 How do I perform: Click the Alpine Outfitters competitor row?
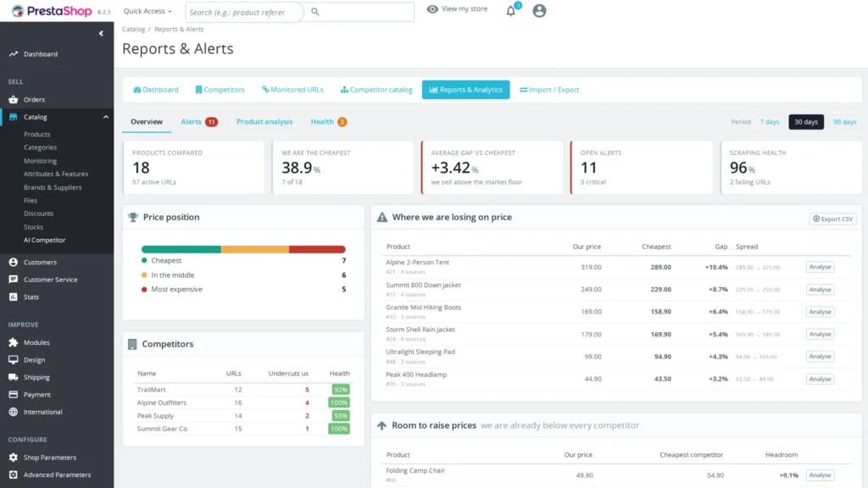coord(243,402)
